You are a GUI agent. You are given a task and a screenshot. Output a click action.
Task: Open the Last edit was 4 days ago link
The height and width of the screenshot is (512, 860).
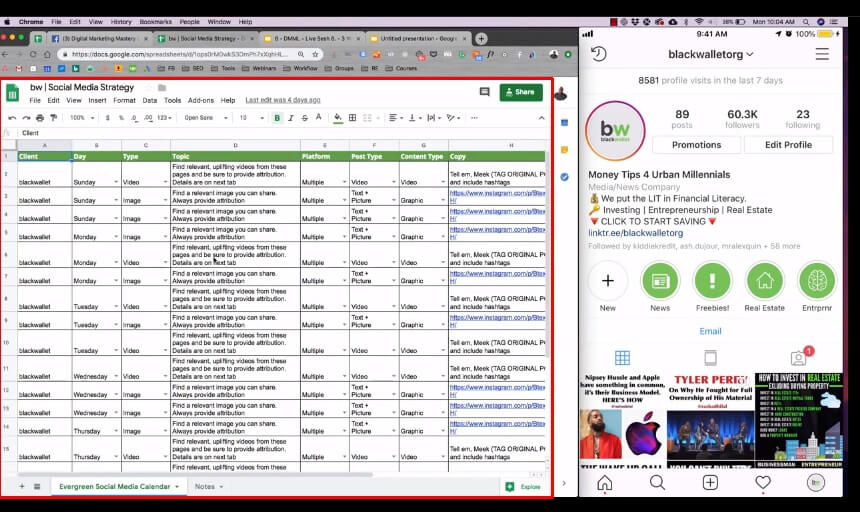tap(282, 100)
